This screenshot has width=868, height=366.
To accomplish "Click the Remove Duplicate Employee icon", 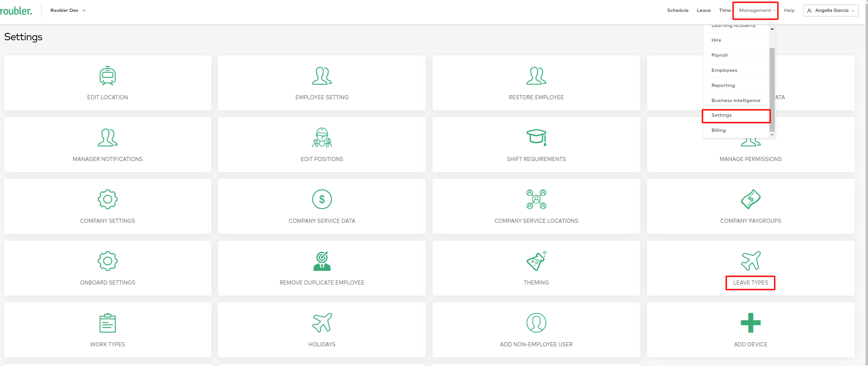I will click(x=322, y=261).
